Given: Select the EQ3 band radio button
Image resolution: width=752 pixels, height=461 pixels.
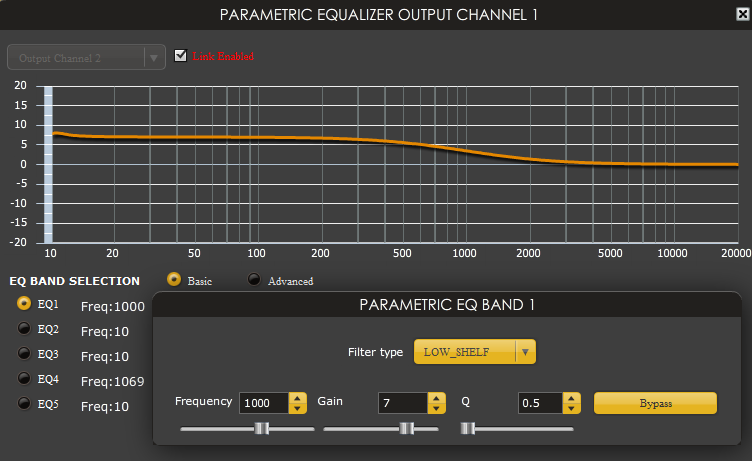Looking at the screenshot, I should (24, 354).
